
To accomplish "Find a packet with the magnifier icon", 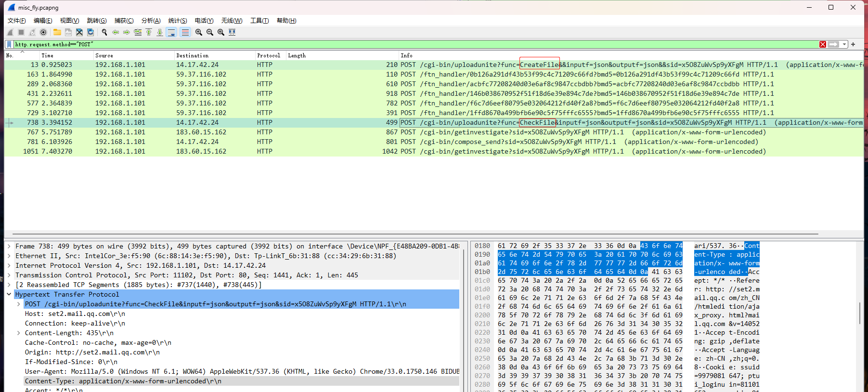I will 104,32.
